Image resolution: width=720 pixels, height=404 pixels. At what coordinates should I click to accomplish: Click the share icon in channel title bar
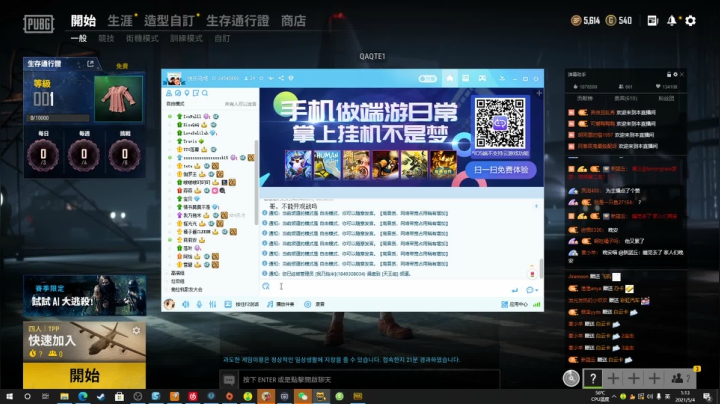(281, 79)
